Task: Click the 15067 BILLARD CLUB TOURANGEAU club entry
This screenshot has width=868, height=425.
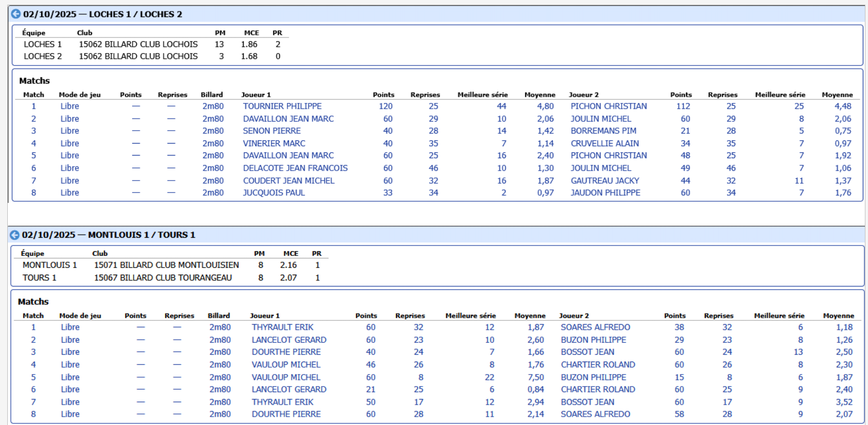Action: [x=162, y=278]
